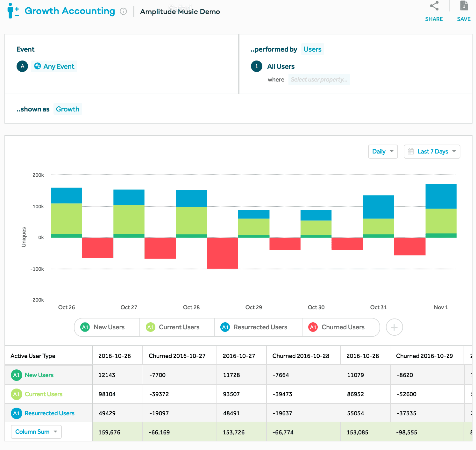This screenshot has height=450, width=476.
Task: Open the Growth Accounting info icon
Action: [x=124, y=11]
